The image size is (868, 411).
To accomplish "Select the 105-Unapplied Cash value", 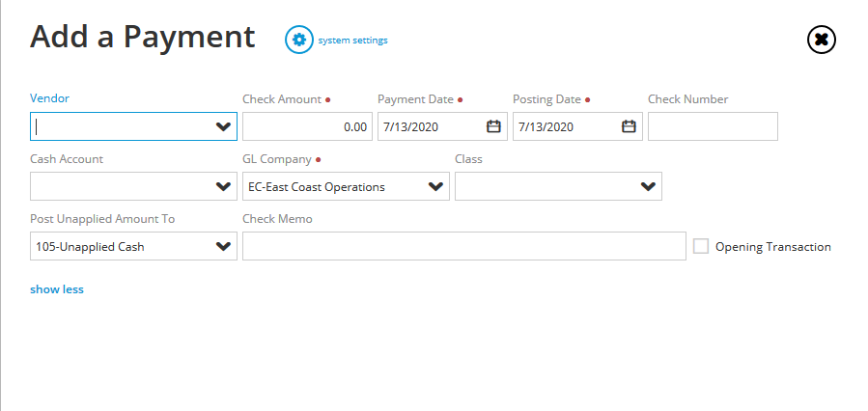I will pyautogui.click(x=90, y=247).
